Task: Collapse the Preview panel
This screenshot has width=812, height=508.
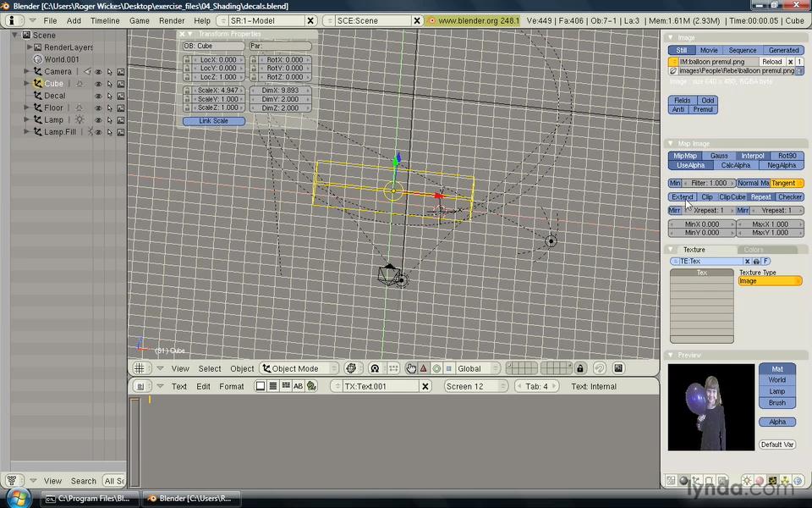Action: pos(671,355)
